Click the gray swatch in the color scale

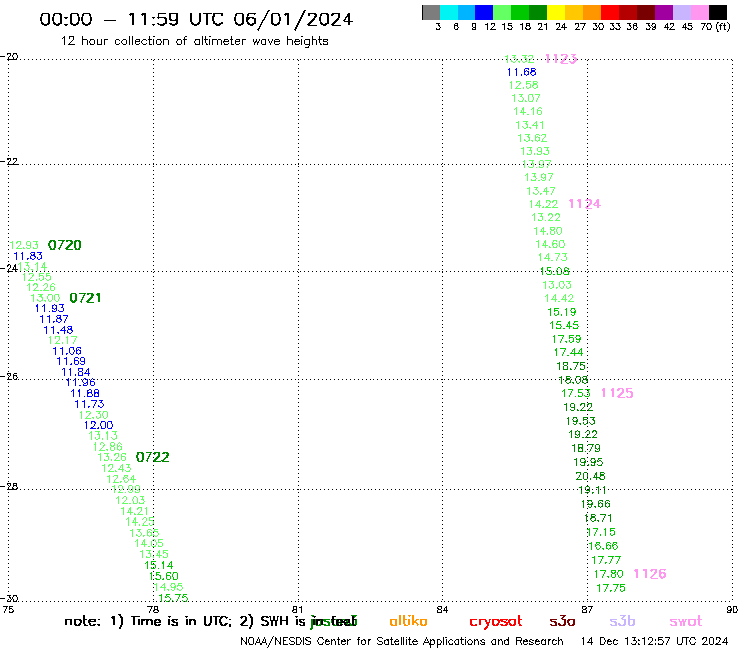click(x=431, y=12)
